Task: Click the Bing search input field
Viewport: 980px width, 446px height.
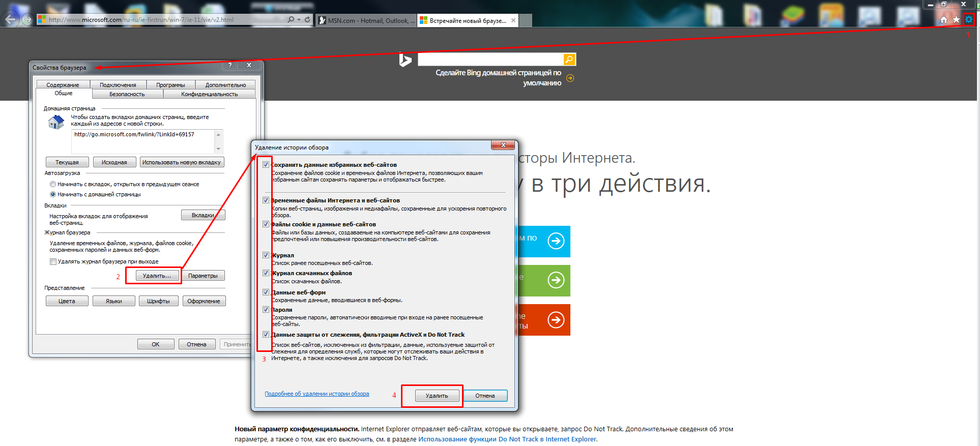Action: pyautogui.click(x=490, y=60)
